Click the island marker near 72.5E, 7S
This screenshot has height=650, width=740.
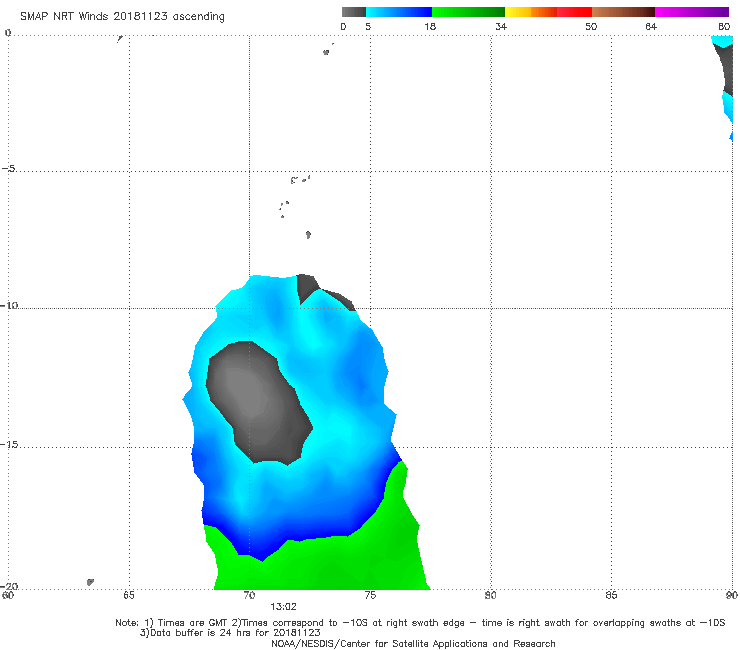tap(308, 234)
